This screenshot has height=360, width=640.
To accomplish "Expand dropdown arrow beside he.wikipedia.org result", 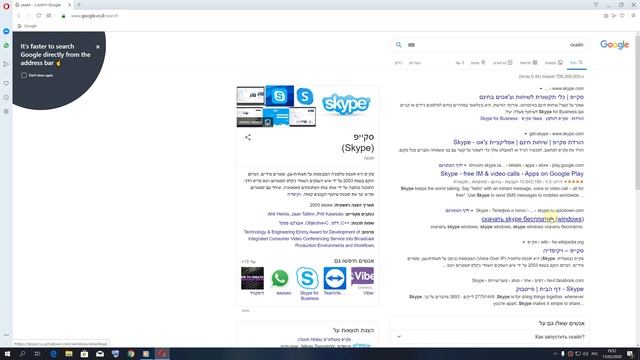I will (x=524, y=242).
